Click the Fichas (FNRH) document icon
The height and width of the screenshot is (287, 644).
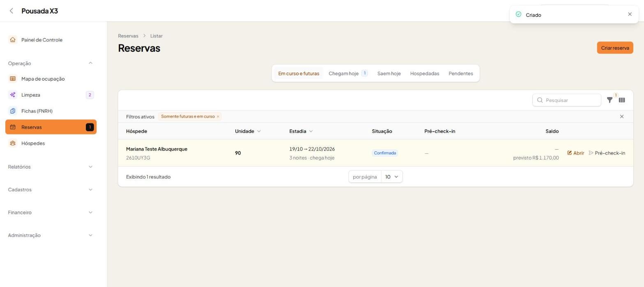tap(13, 111)
